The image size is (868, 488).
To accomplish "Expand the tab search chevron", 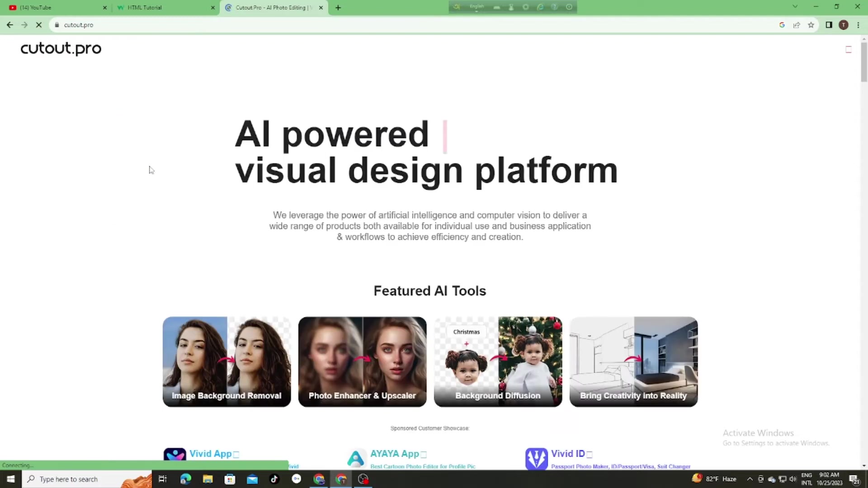I will point(795,7).
